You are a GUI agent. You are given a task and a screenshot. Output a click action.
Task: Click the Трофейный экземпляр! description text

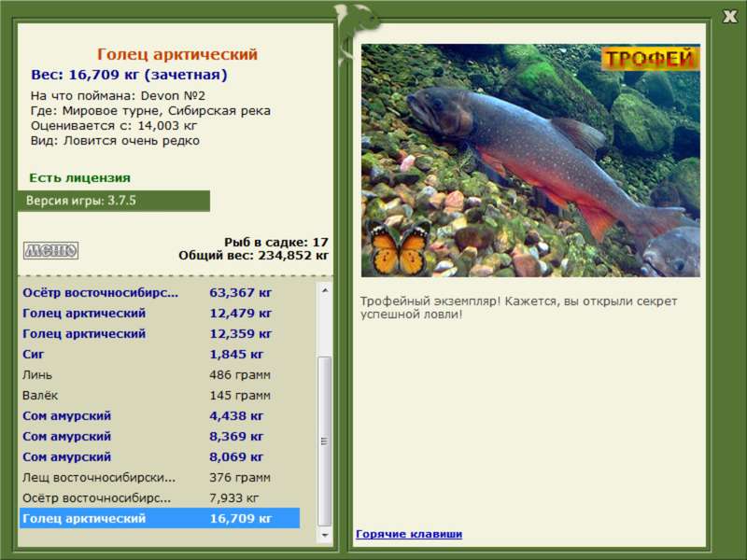pos(518,308)
